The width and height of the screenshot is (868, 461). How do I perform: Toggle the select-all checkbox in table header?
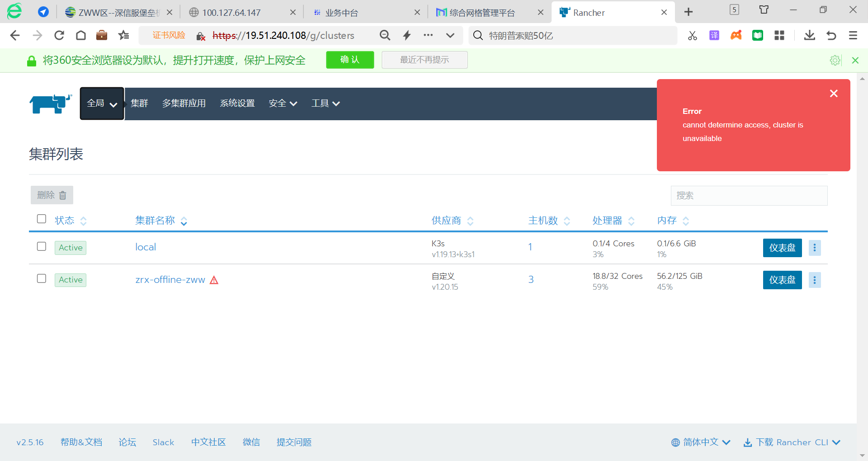click(42, 219)
